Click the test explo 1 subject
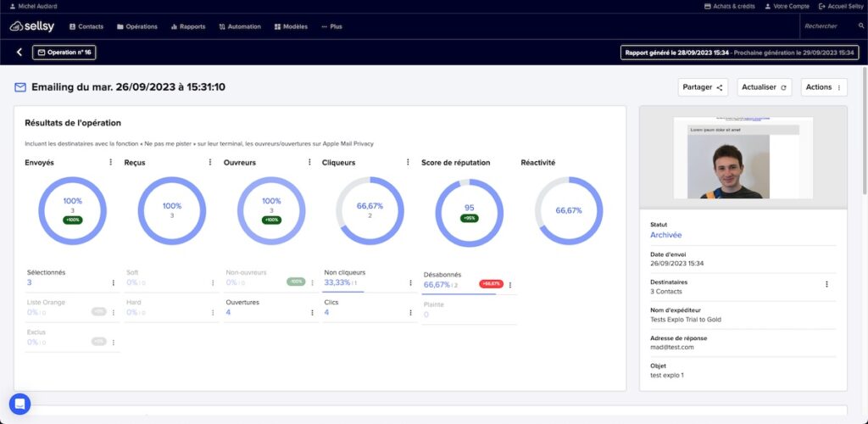The image size is (868, 424). [x=667, y=376]
